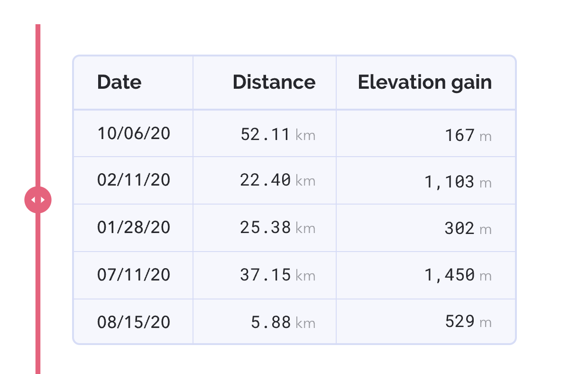Select the Elevation gain column header

tap(425, 83)
